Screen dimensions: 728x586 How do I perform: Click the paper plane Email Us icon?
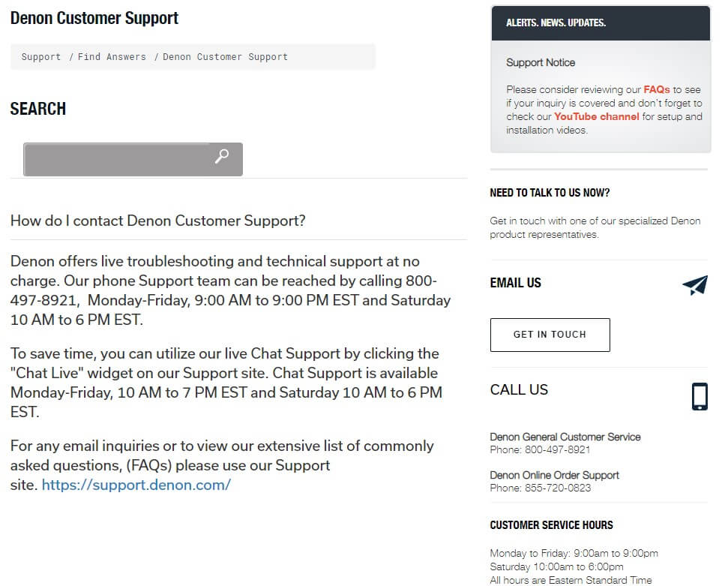click(x=695, y=285)
